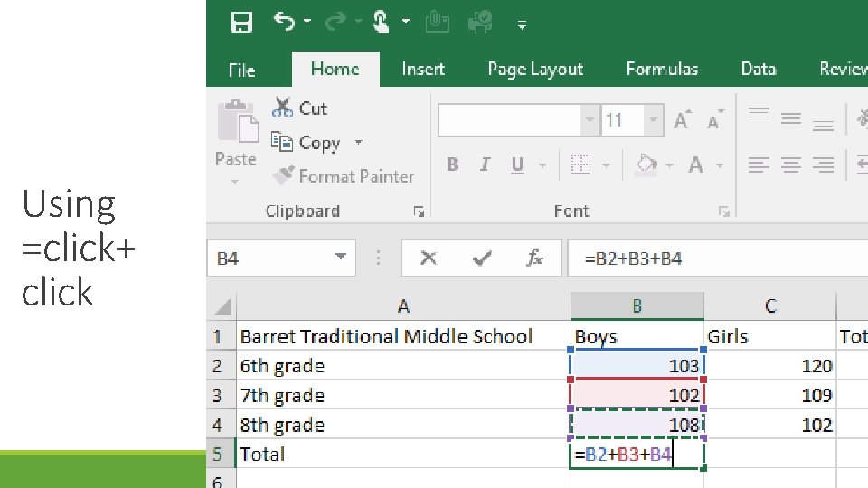Open underline style dropdown arrow

(x=542, y=164)
